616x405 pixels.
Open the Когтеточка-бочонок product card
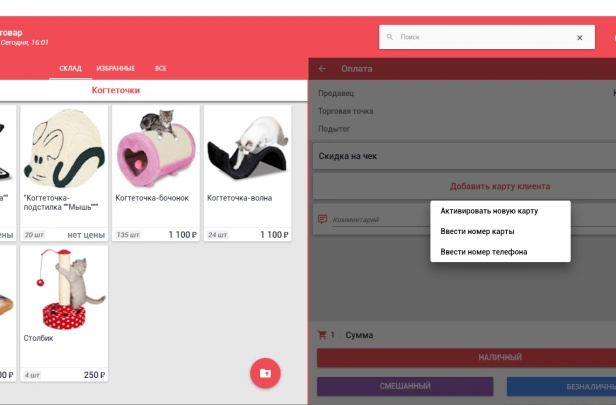pyautogui.click(x=156, y=173)
